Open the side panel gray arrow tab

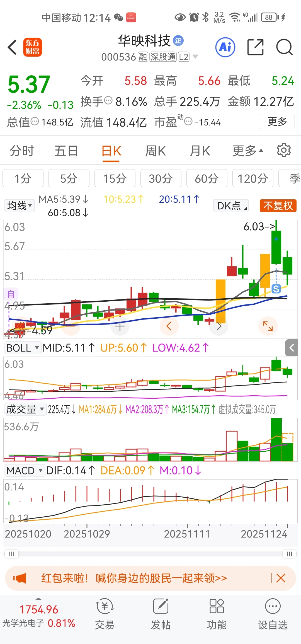point(292,348)
